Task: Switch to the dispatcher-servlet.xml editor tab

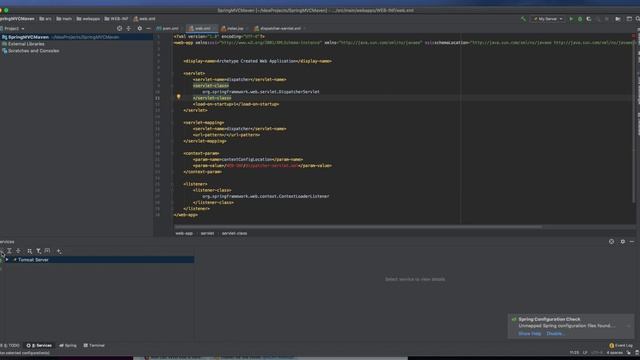Action: pyautogui.click(x=279, y=29)
